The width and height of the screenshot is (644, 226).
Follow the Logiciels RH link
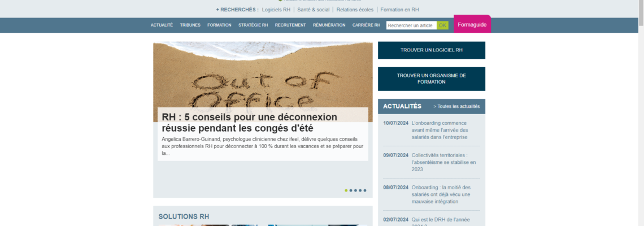click(276, 10)
